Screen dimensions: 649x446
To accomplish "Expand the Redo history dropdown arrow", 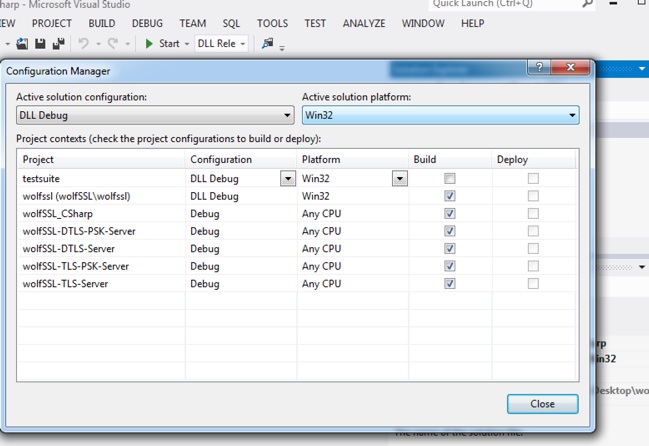I will (127, 44).
